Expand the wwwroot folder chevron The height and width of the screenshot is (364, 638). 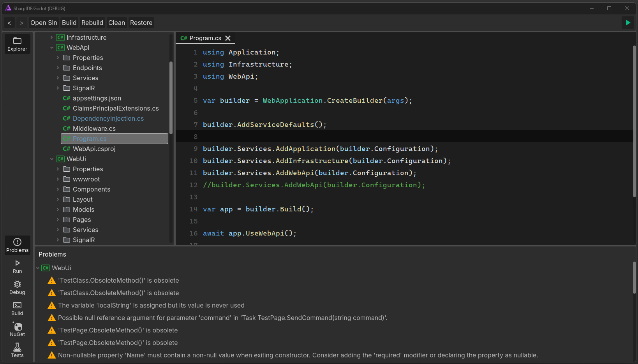58,179
